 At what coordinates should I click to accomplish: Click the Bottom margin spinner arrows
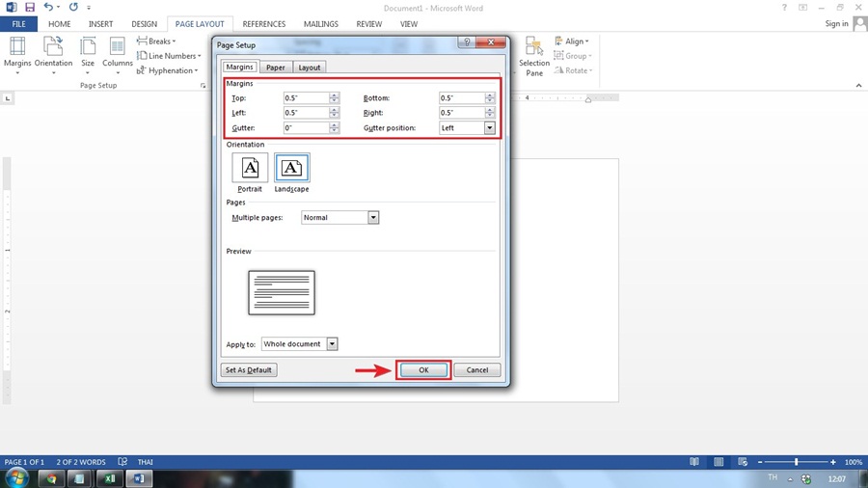[x=489, y=98]
